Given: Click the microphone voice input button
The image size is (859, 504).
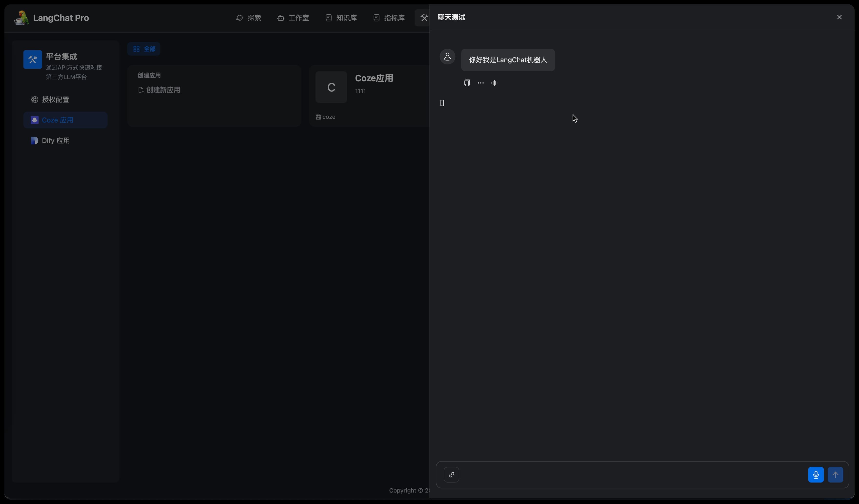Looking at the screenshot, I should click(x=816, y=475).
